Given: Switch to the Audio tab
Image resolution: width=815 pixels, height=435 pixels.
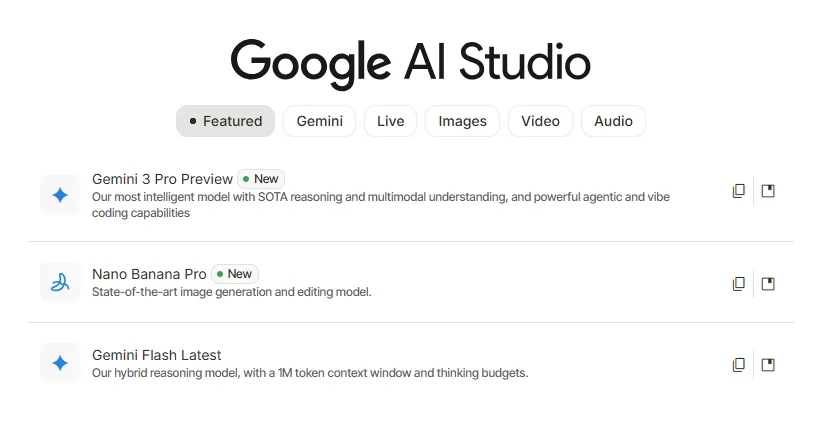Looking at the screenshot, I should pos(613,121).
